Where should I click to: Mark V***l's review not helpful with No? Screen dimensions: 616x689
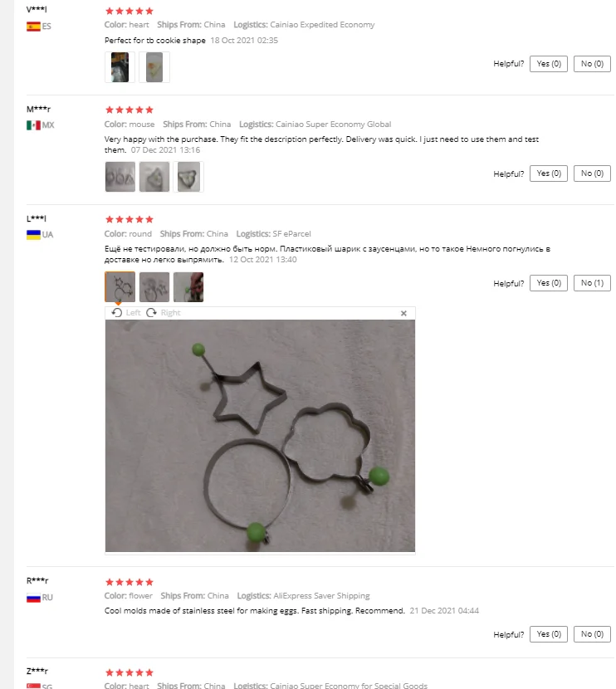(592, 64)
